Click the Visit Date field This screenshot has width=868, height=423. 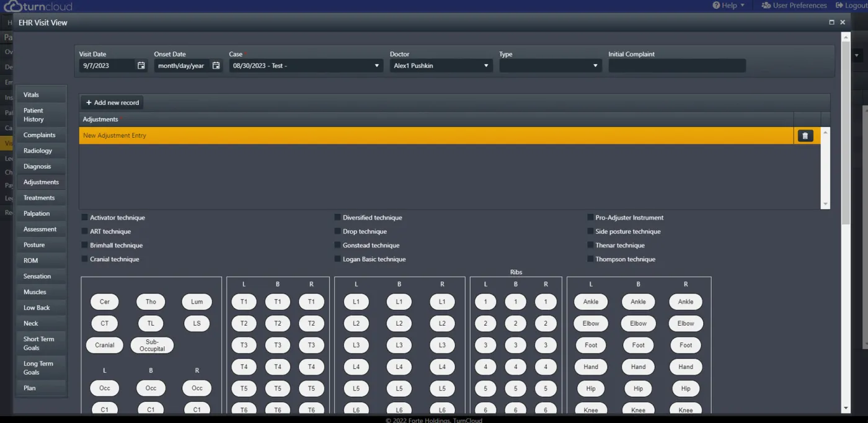click(108, 66)
